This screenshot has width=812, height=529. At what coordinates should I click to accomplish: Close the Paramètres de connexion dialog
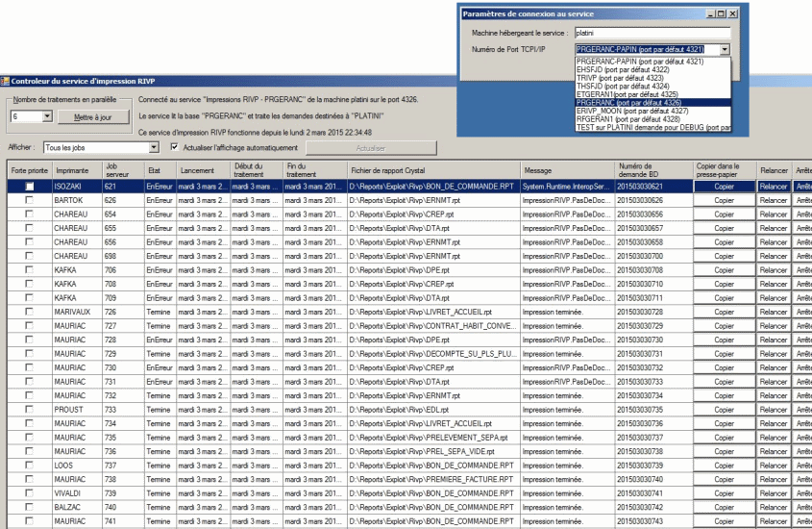(x=733, y=14)
